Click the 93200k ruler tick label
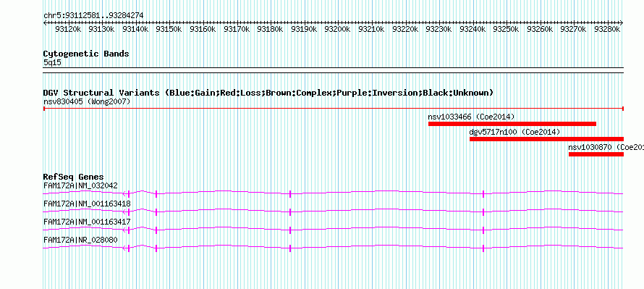 (x=337, y=29)
